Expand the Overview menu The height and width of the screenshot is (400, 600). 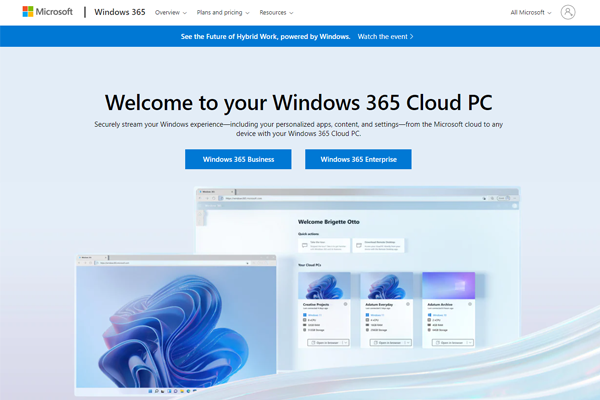(x=171, y=13)
